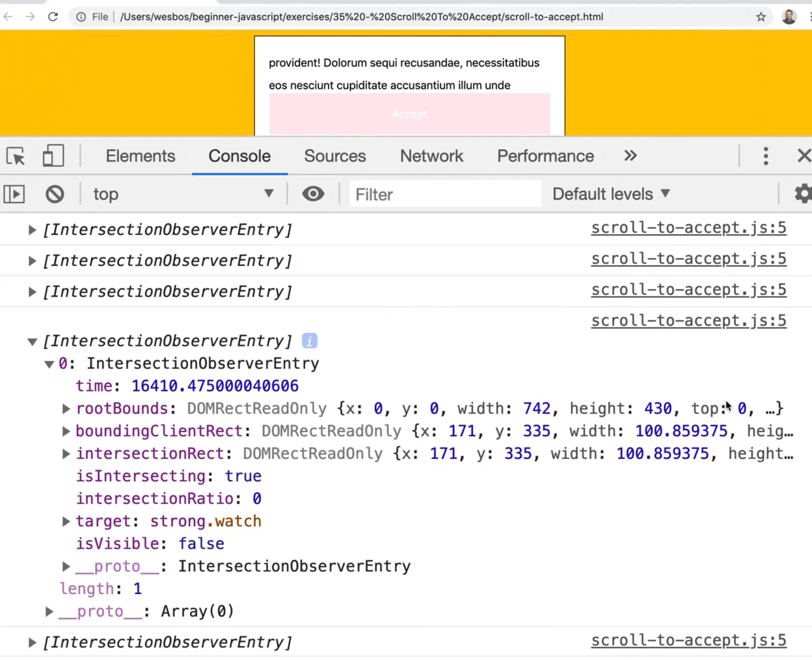Toggle the device toolbar
812x660 pixels.
click(53, 156)
